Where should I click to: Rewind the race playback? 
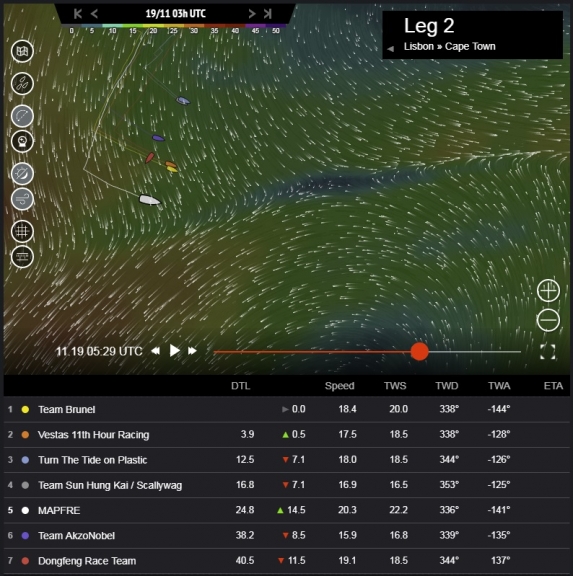(x=155, y=351)
